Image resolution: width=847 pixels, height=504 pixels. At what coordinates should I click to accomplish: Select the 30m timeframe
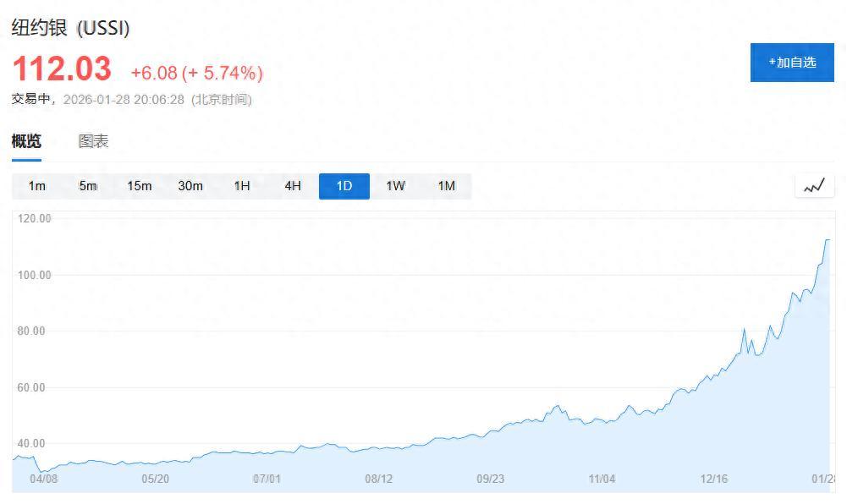click(190, 186)
